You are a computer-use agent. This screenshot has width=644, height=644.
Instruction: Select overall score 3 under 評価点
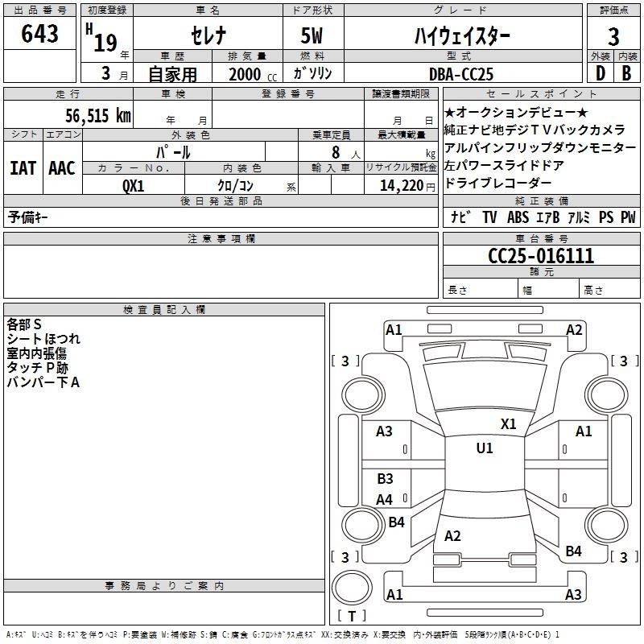click(x=613, y=37)
